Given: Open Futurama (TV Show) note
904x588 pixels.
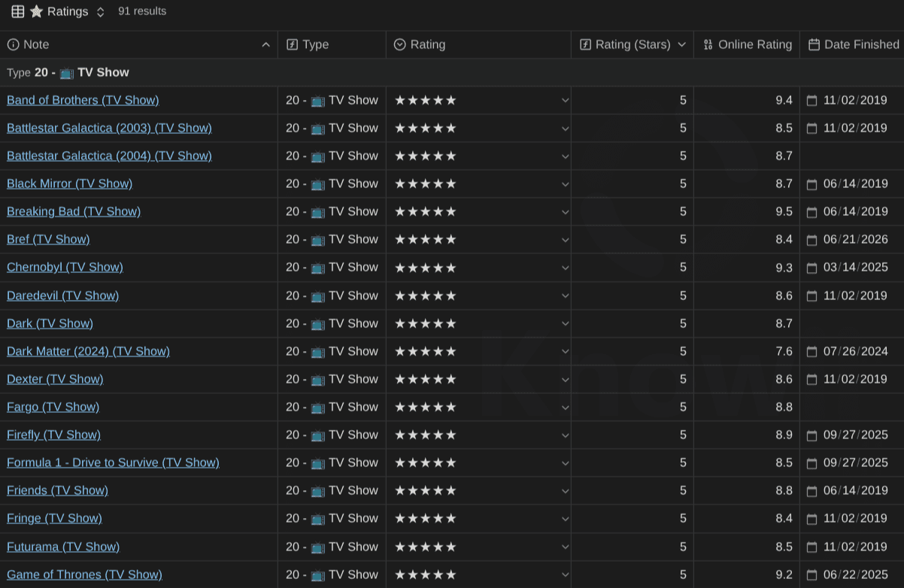Looking at the screenshot, I should 63,547.
